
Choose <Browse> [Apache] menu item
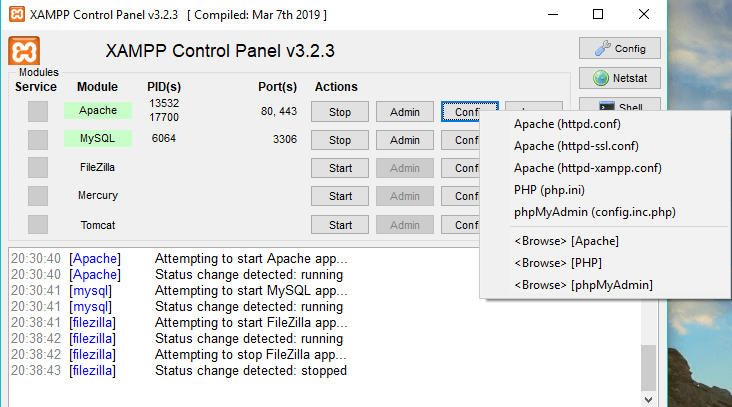[x=566, y=241]
